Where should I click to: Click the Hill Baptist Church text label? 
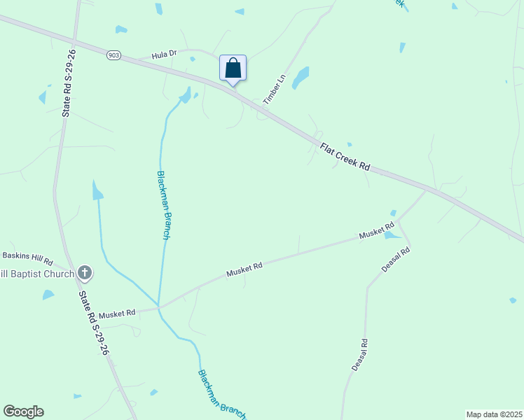click(37, 274)
